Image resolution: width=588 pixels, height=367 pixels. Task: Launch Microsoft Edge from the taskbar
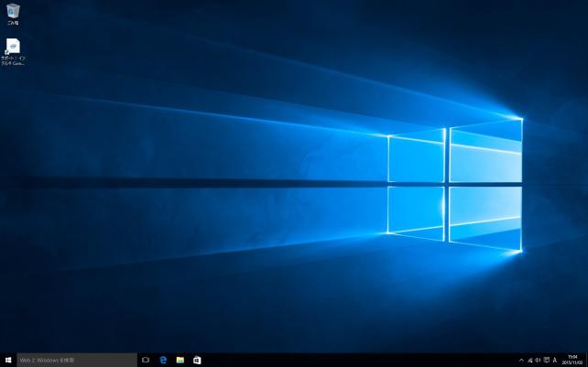click(163, 361)
